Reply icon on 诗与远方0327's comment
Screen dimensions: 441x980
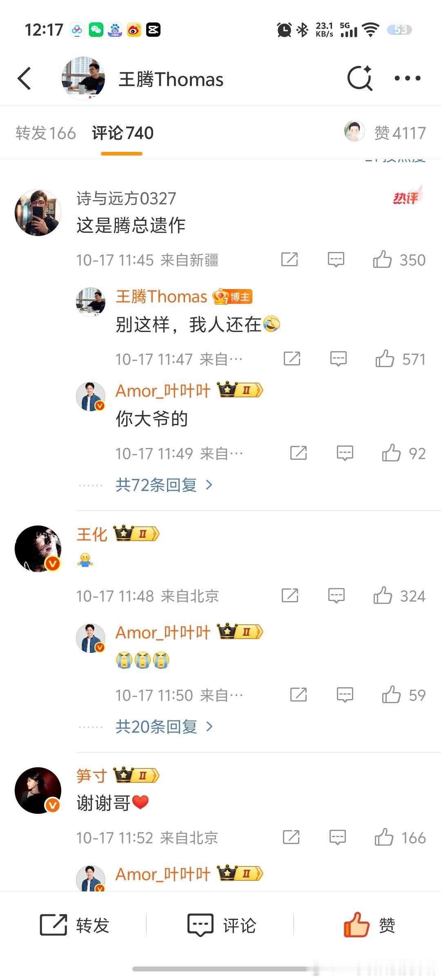click(336, 260)
